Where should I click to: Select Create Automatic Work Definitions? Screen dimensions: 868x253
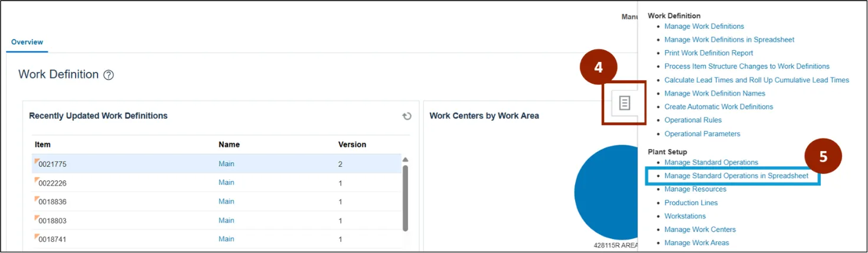point(719,107)
